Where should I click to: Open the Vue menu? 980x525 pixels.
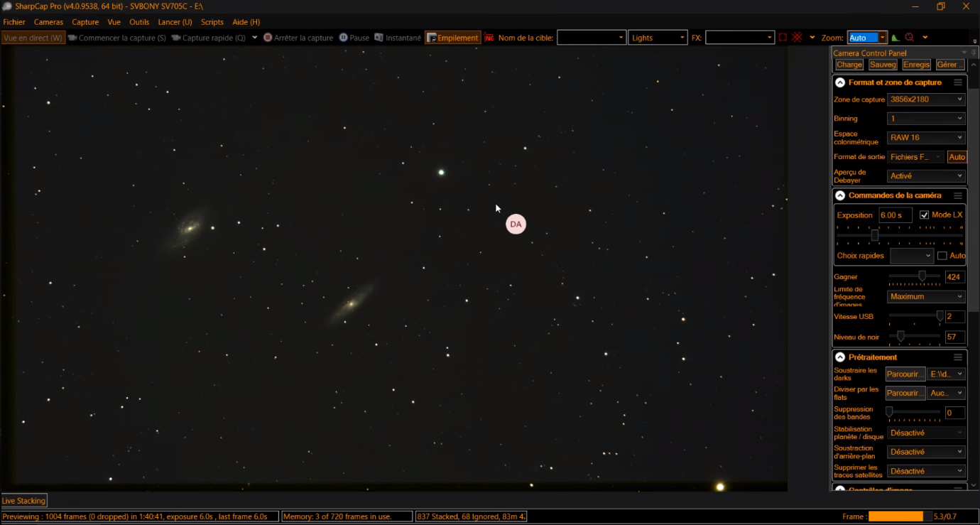(114, 22)
